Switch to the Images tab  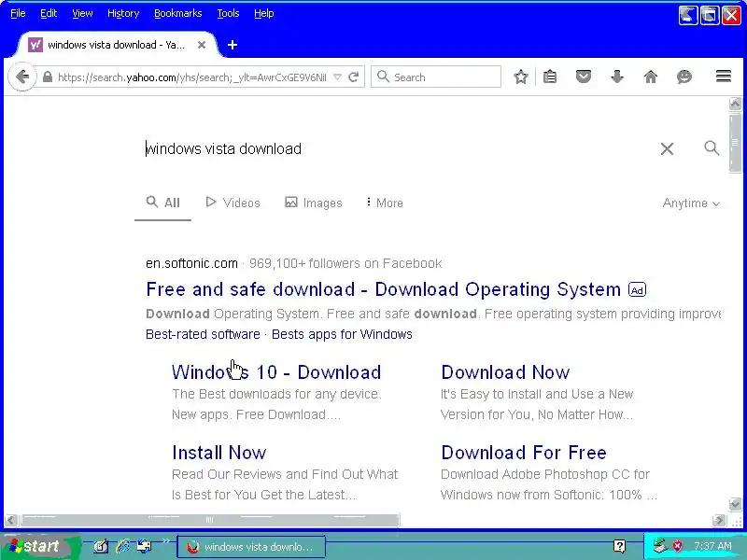[x=314, y=203]
